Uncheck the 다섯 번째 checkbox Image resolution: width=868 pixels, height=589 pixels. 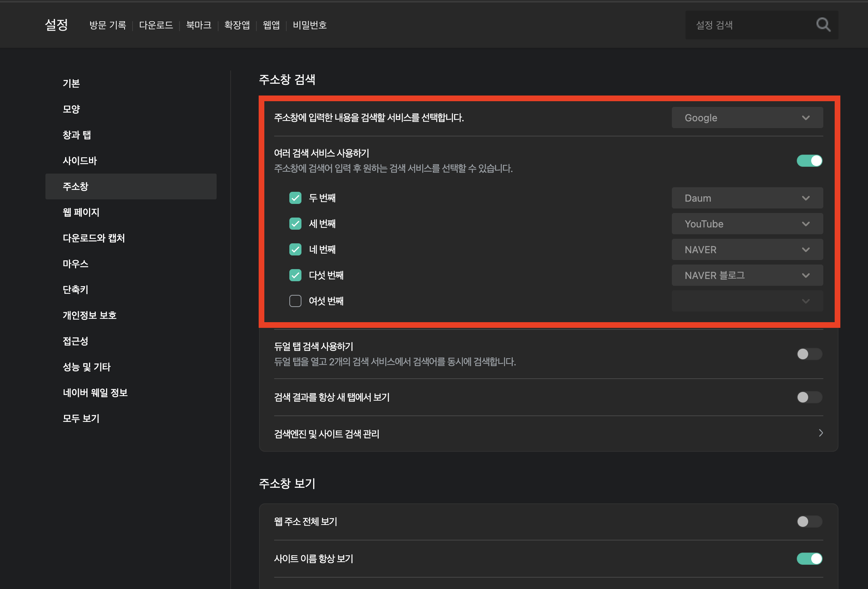click(x=295, y=275)
